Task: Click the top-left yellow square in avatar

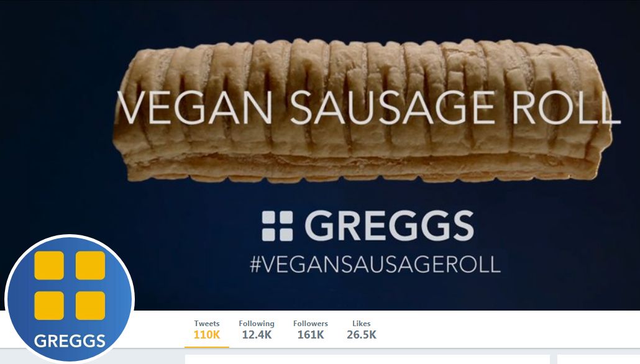Action: coord(49,265)
